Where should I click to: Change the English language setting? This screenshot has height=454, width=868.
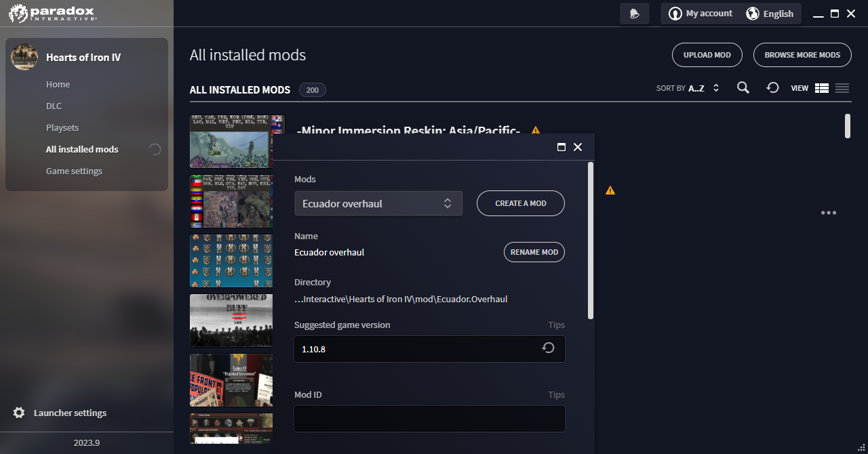[x=770, y=14]
